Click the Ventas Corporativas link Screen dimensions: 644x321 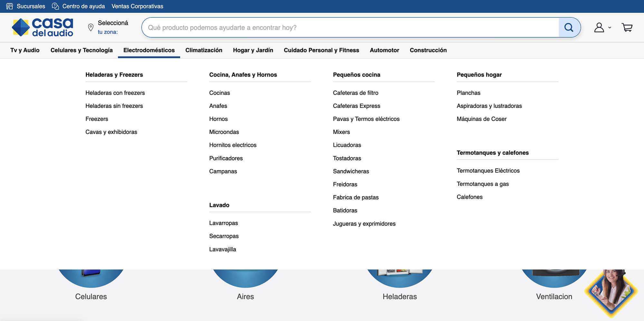click(x=137, y=6)
